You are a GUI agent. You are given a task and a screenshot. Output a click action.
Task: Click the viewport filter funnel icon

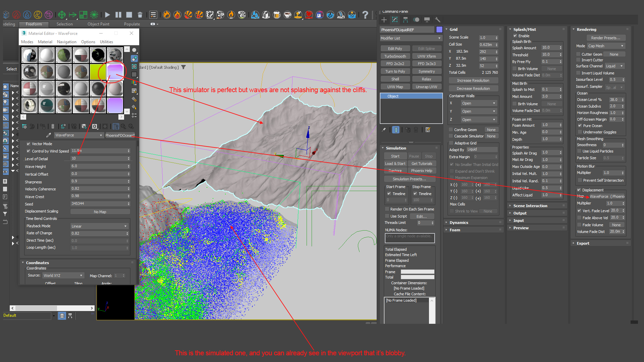click(x=183, y=67)
